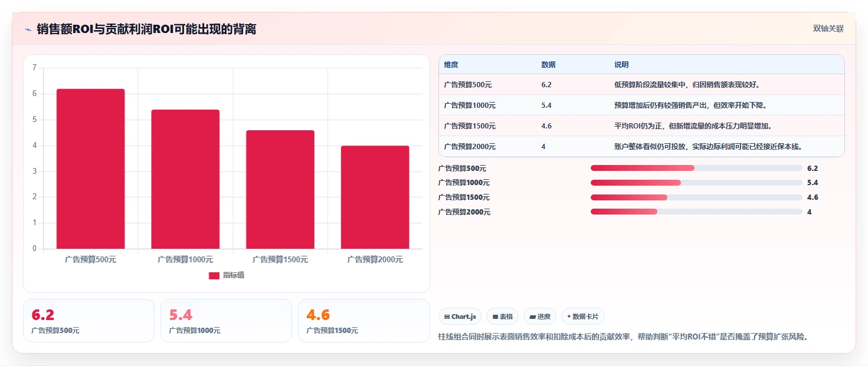This screenshot has height=366, width=868.
Task: Click the progress bar for 广告预算2000元
Action: click(696, 212)
